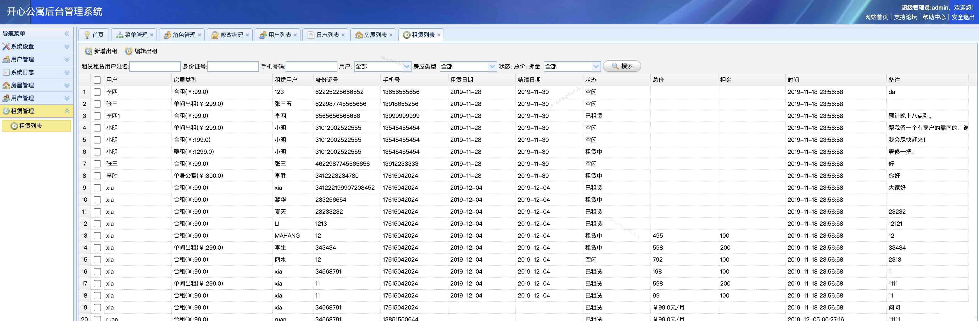Switch to the 日志列表 tab
Screen dimensions: 980x321
[327, 35]
